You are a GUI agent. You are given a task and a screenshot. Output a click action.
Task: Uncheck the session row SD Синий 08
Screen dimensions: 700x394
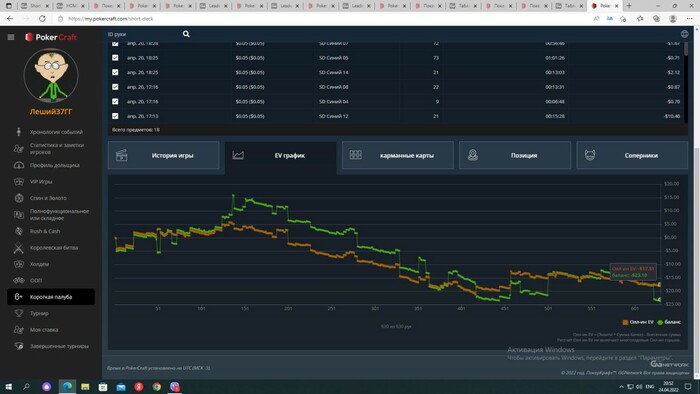pyautogui.click(x=115, y=87)
